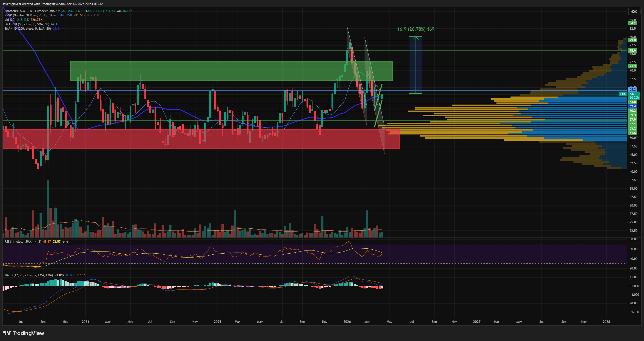Click the TradingView logo at bottom left
644x341 pixels.
pyautogui.click(x=23, y=333)
